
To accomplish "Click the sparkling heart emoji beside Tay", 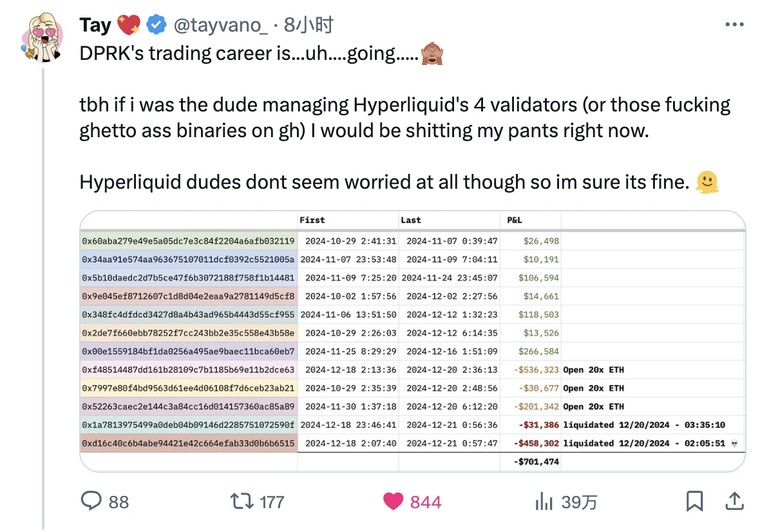I will coord(129,26).
